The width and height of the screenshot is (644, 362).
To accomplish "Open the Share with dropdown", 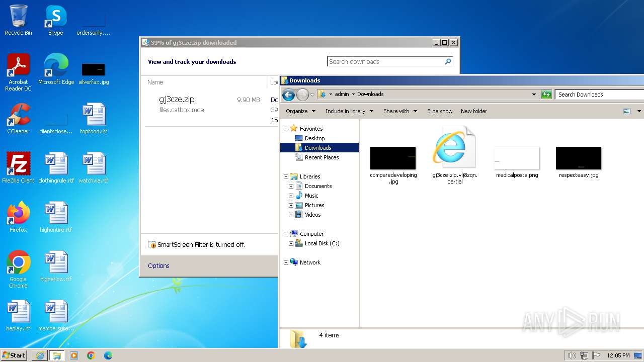I will [400, 111].
